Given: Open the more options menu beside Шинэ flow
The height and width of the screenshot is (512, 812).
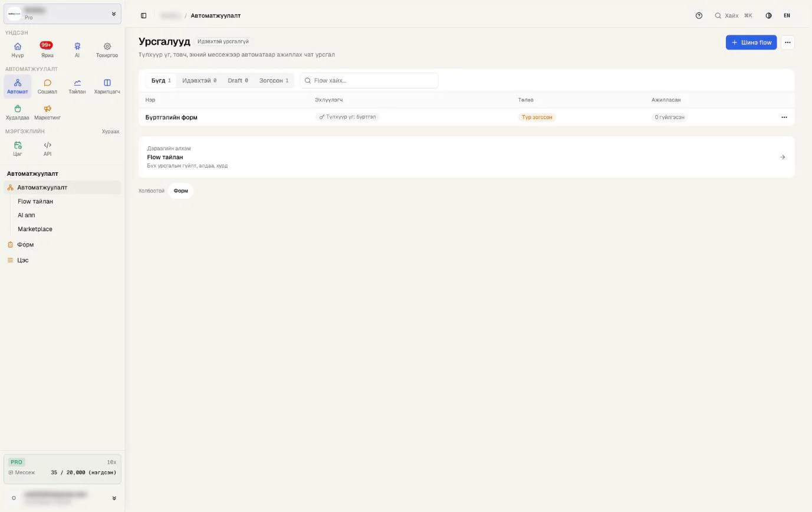Looking at the screenshot, I should tap(787, 42).
